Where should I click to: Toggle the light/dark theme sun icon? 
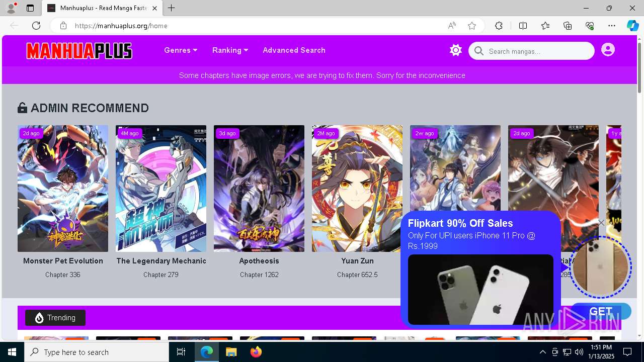(x=456, y=50)
